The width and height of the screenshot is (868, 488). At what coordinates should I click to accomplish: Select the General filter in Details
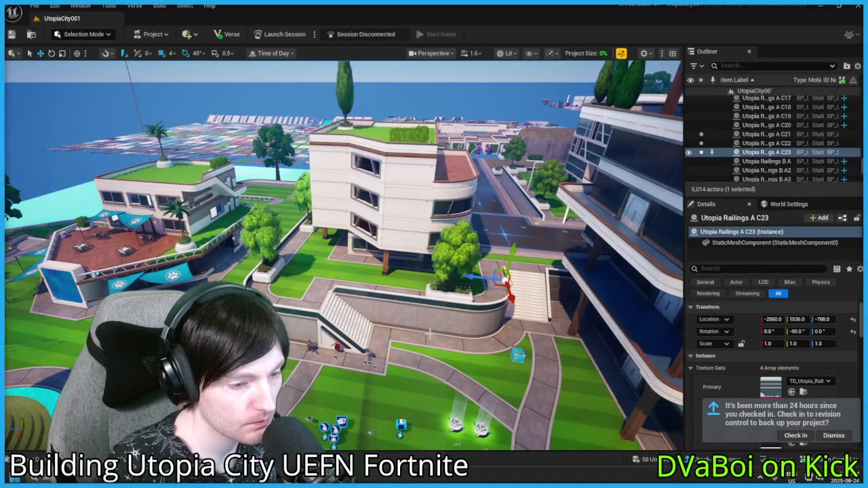click(x=705, y=282)
